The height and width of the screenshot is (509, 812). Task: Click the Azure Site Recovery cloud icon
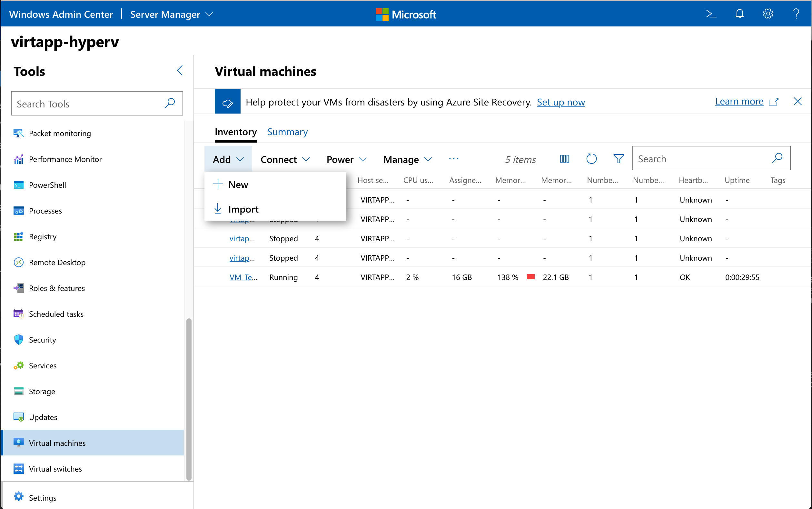tap(227, 102)
